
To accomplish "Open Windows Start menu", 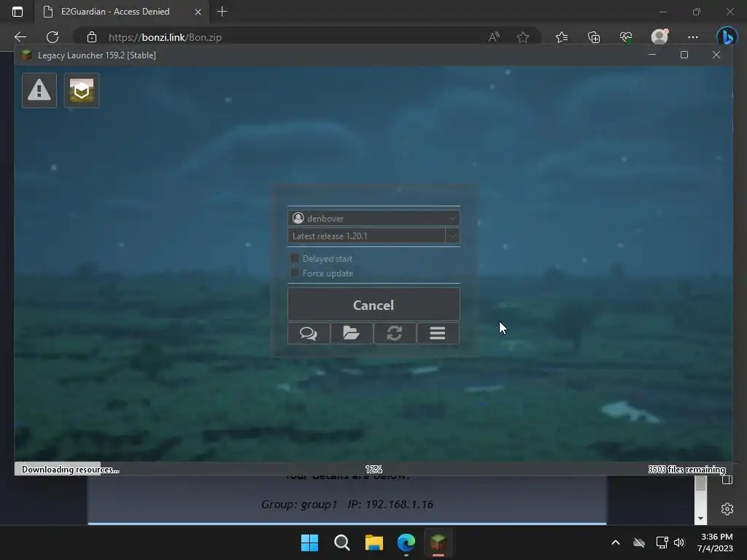I will [309, 542].
